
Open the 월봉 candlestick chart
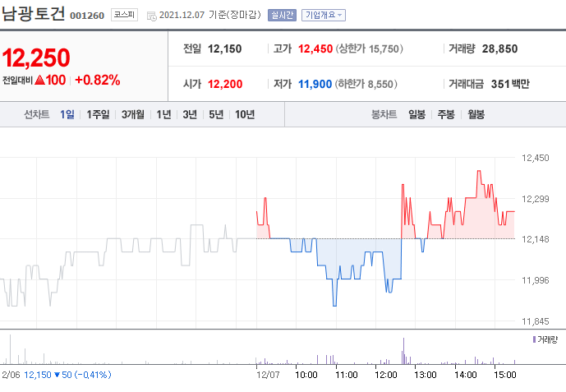point(476,114)
